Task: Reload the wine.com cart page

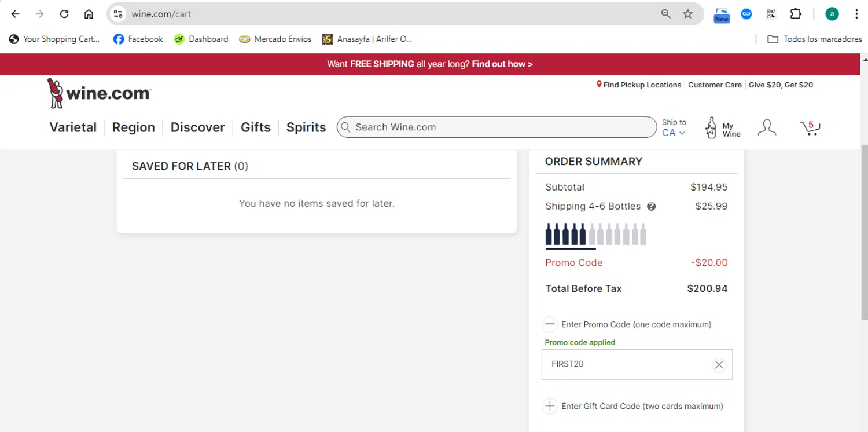Action: tap(64, 14)
